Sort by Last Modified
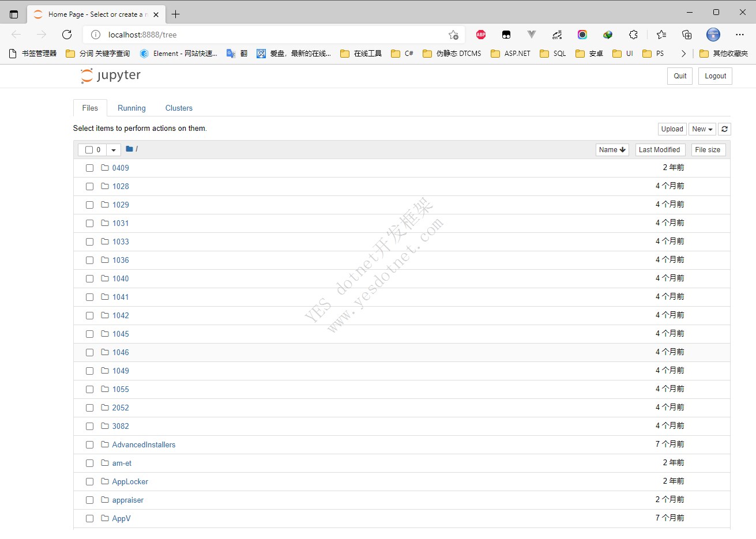 coord(660,150)
